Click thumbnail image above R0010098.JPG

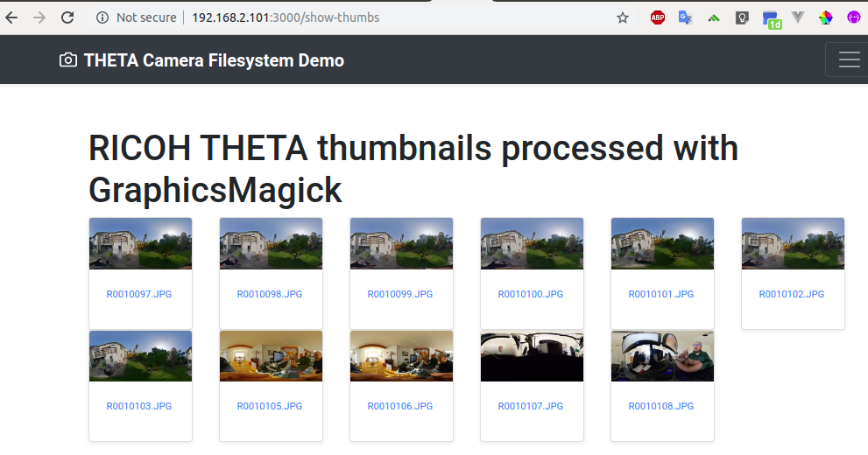pos(272,244)
